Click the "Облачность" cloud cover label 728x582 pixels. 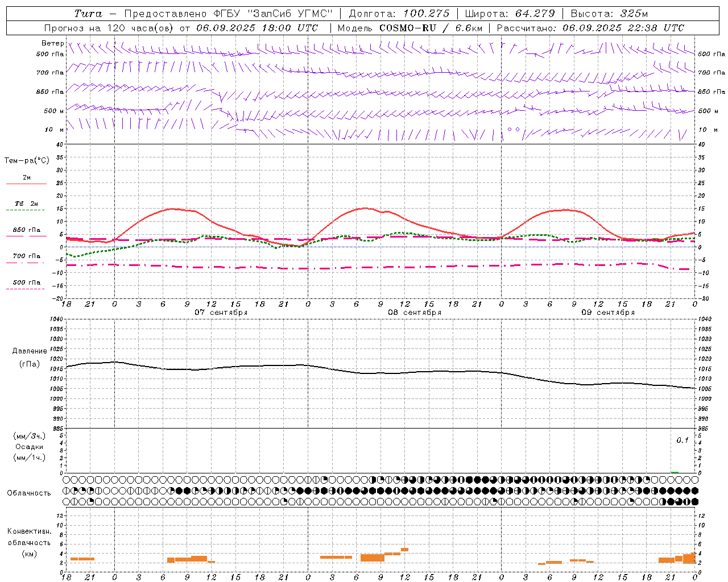(29, 493)
